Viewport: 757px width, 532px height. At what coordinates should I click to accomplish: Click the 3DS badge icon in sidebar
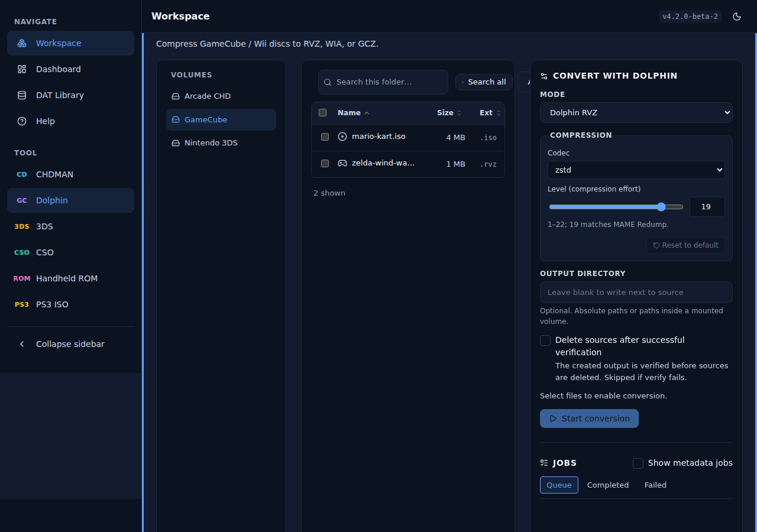pos(22,226)
